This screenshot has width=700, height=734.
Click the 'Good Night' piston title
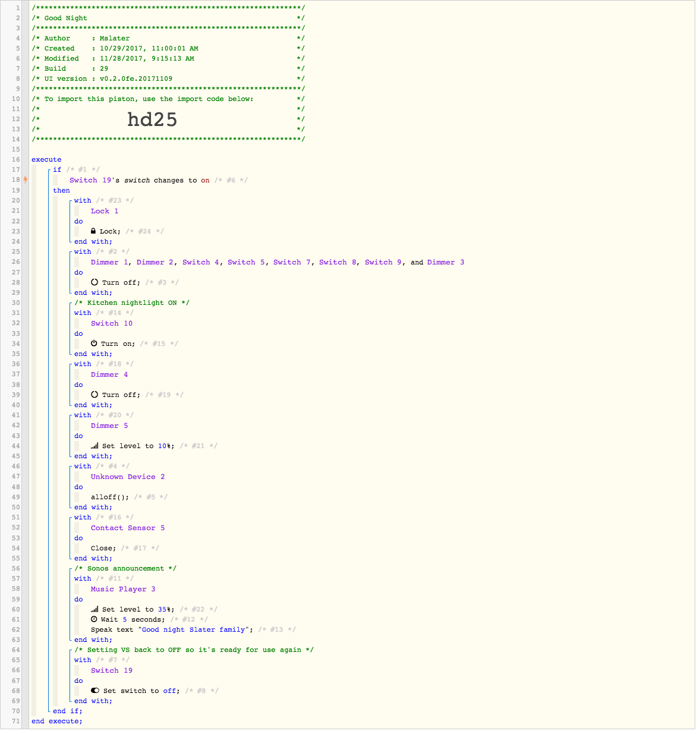click(65, 18)
